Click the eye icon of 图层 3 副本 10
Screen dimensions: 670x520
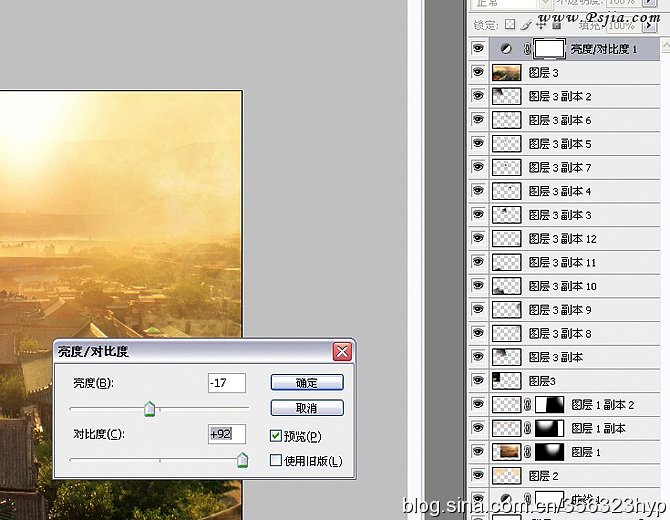pos(478,285)
